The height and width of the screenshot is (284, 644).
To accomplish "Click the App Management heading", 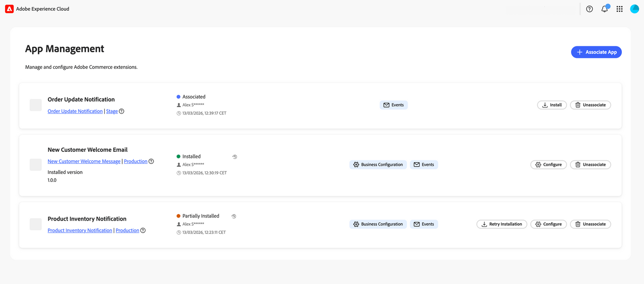I will pyautogui.click(x=64, y=49).
